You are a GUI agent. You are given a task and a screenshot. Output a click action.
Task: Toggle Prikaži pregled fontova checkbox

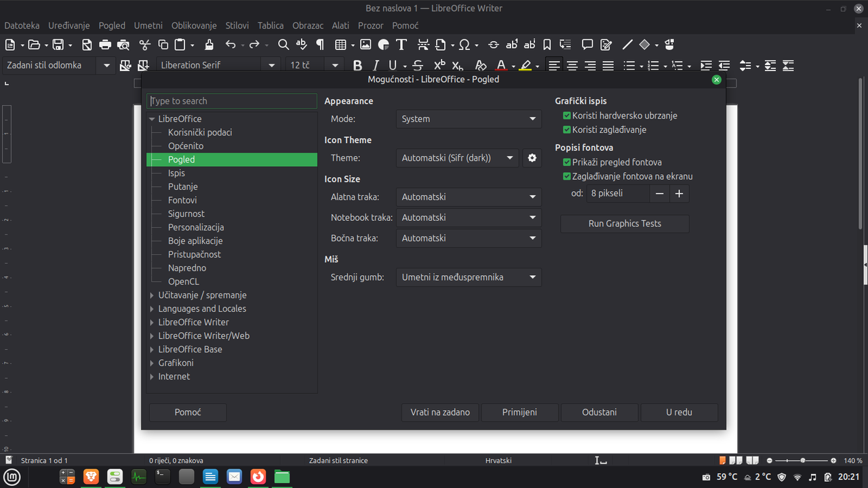pyautogui.click(x=567, y=163)
